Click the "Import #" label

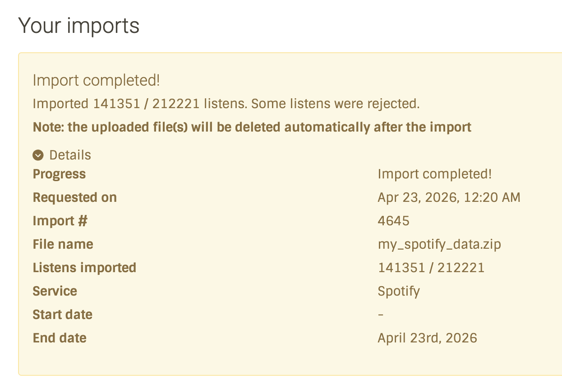tap(60, 221)
